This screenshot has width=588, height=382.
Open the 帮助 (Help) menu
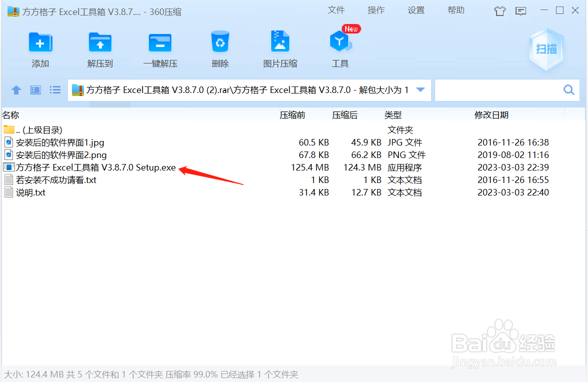(x=456, y=10)
